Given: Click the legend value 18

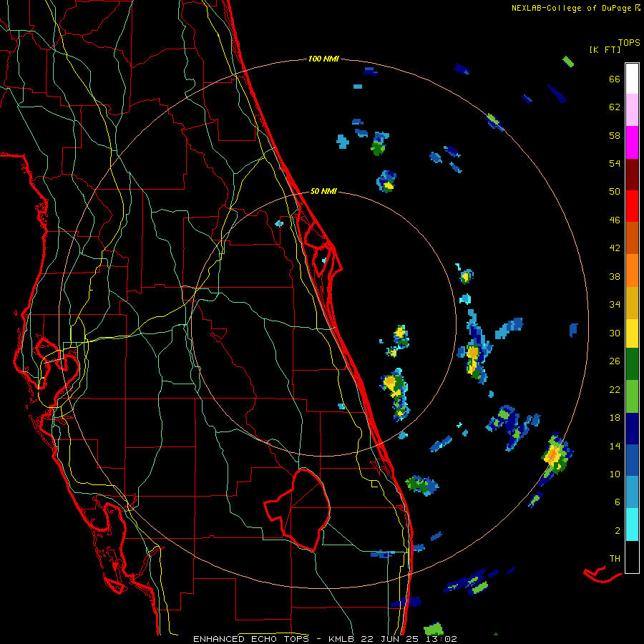Looking at the screenshot, I should point(615,418).
